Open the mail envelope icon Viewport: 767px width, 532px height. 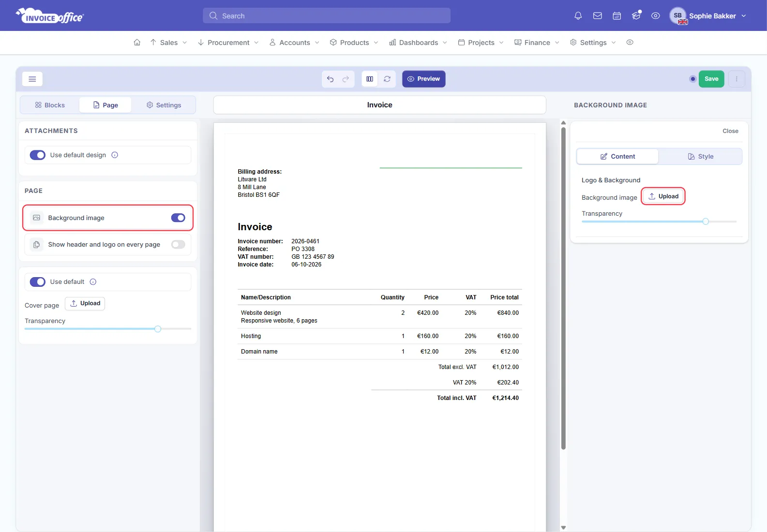point(597,16)
